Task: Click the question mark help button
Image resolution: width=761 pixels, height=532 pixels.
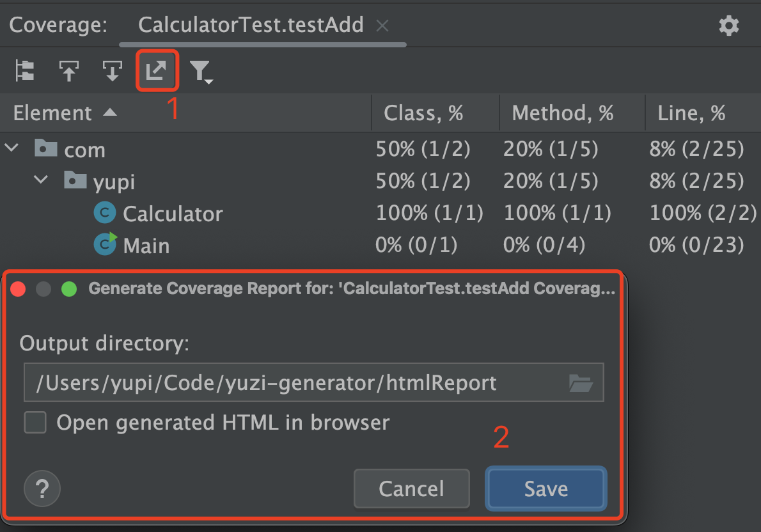Action: click(42, 489)
